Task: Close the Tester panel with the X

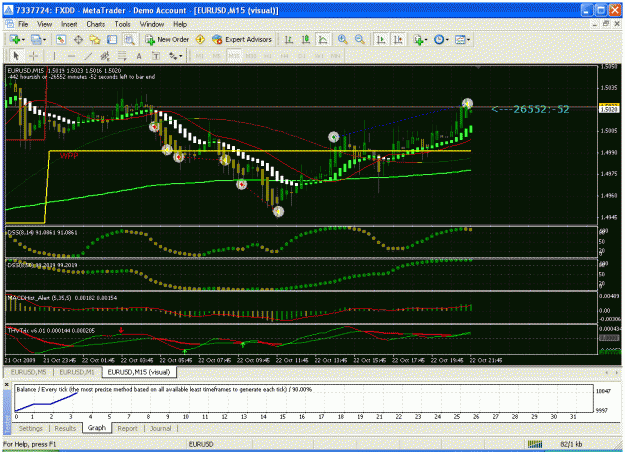Action: tap(6, 385)
